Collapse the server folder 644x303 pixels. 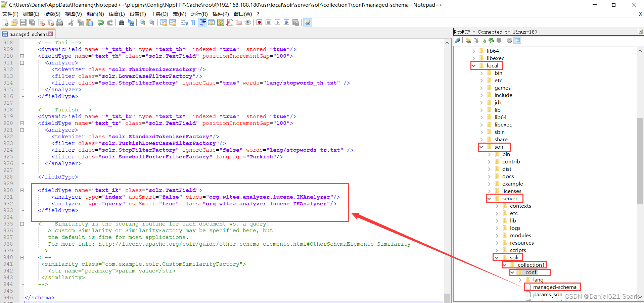coord(489,199)
